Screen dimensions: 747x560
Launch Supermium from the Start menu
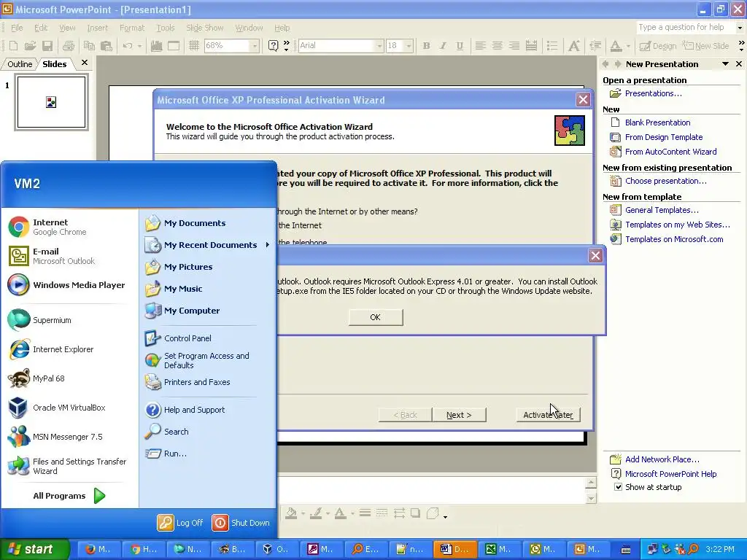(x=68, y=320)
